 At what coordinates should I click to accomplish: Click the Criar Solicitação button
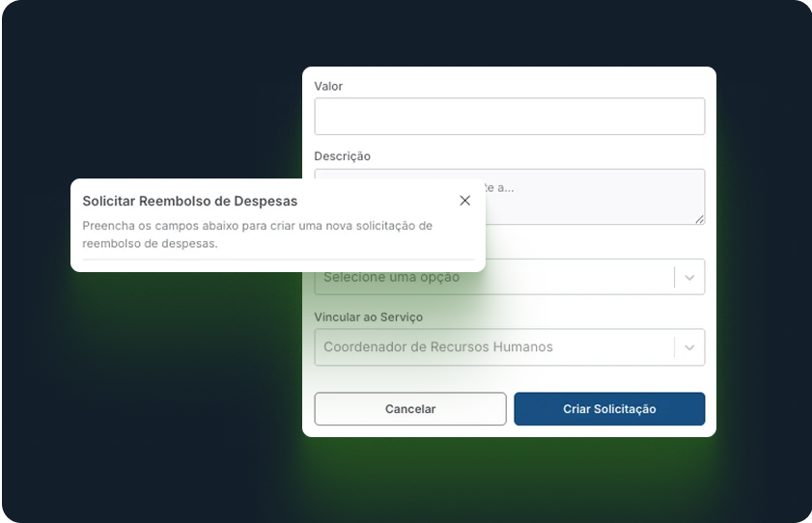pos(609,409)
